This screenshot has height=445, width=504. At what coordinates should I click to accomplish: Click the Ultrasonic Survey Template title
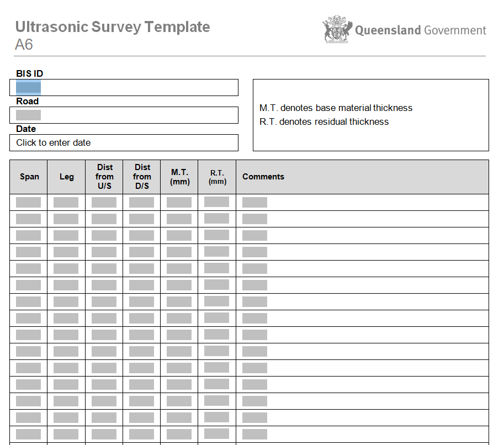(113, 27)
